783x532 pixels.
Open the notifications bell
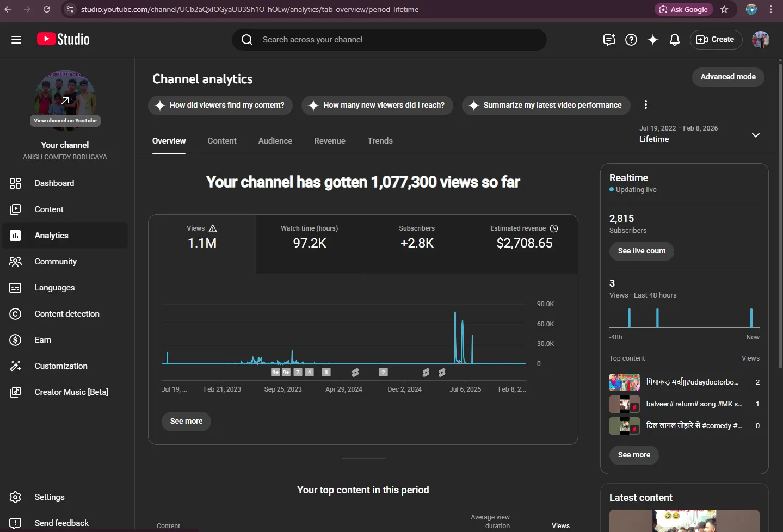tap(675, 40)
